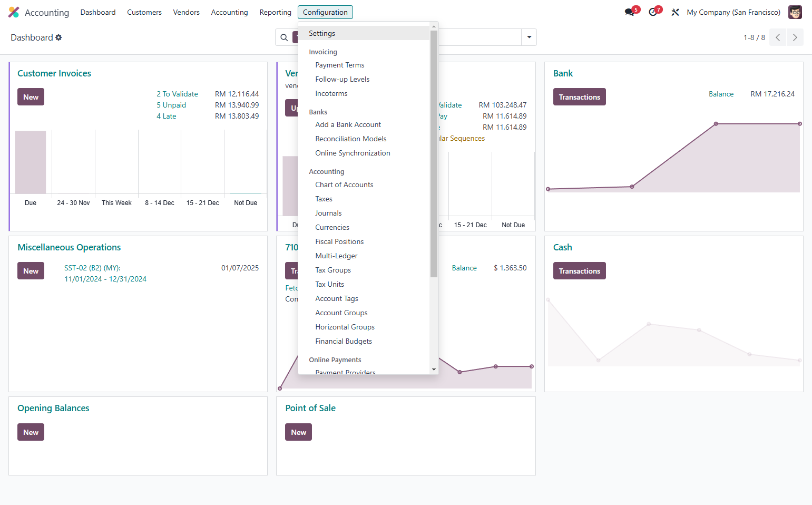The width and height of the screenshot is (812, 505).
Task: Open the Customers menu
Action: (x=144, y=12)
